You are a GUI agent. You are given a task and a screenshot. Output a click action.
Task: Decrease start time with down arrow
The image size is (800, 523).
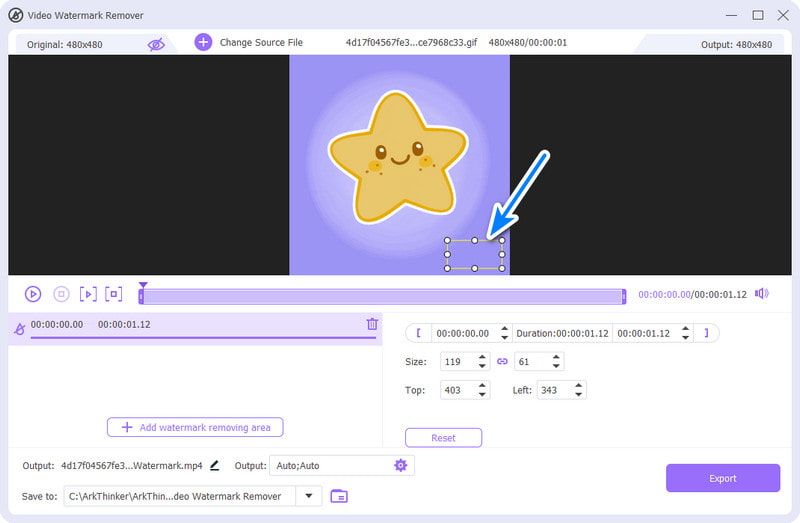pos(505,338)
